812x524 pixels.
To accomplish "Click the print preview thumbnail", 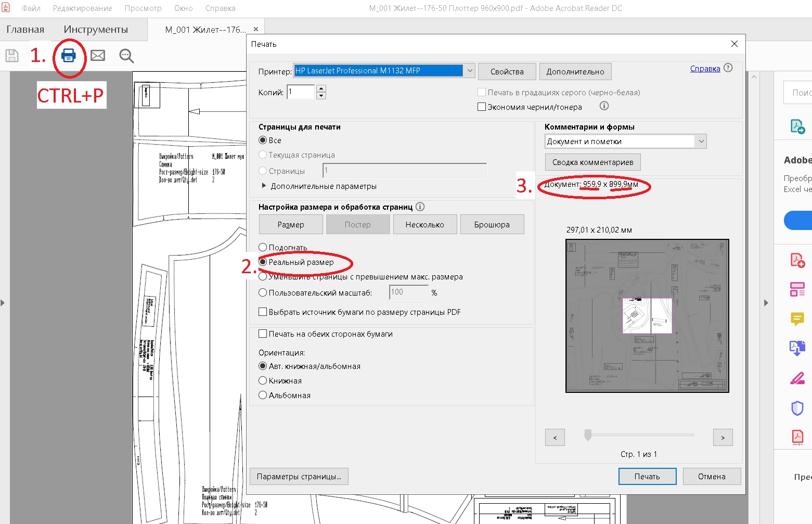I will point(647,315).
